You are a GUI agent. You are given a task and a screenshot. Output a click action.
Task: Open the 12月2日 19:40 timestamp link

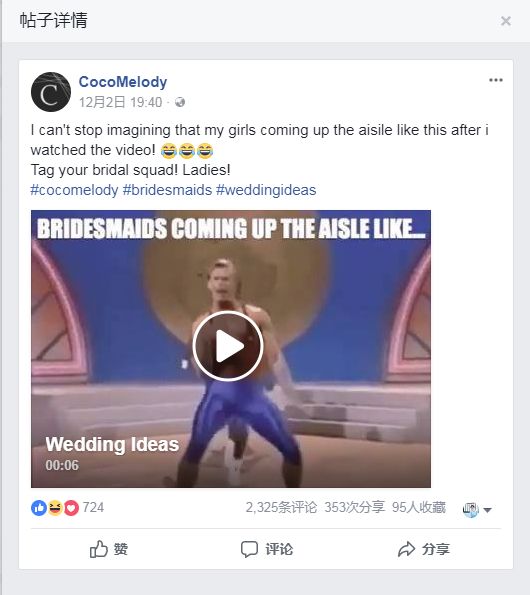point(121,102)
